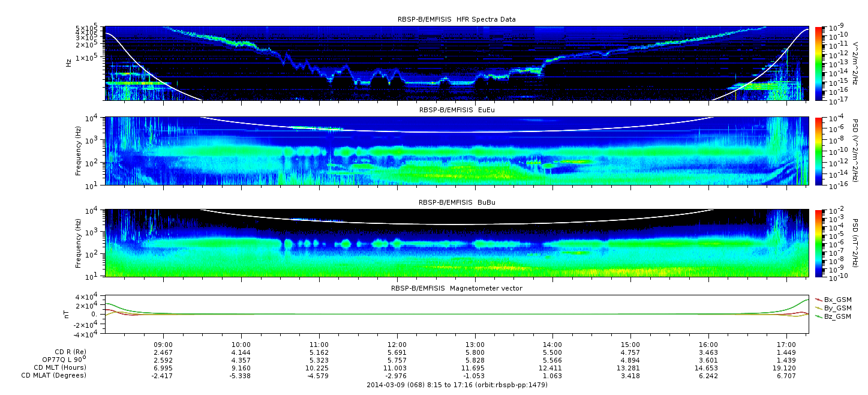Click the HFR Spectra Data plot title
Viewport: 868px width, 395px height.
pos(456,19)
